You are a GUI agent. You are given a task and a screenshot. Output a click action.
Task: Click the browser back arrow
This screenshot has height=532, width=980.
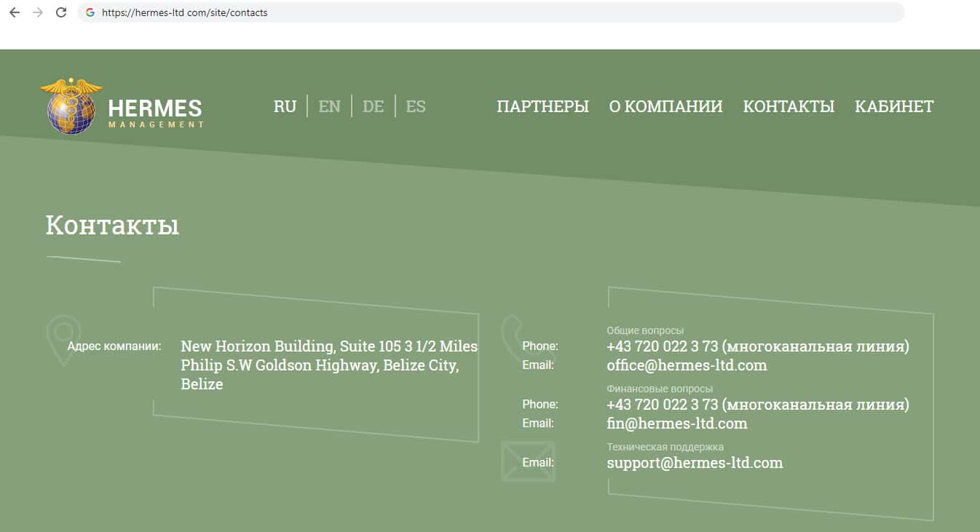15,12
